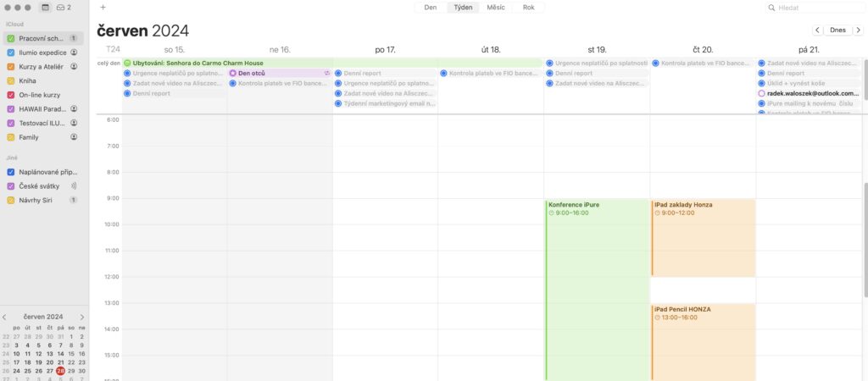This screenshot has height=381, width=868.
Task: Uncheck the Pracovní sch... calendar checkbox
Action: click(x=10, y=38)
